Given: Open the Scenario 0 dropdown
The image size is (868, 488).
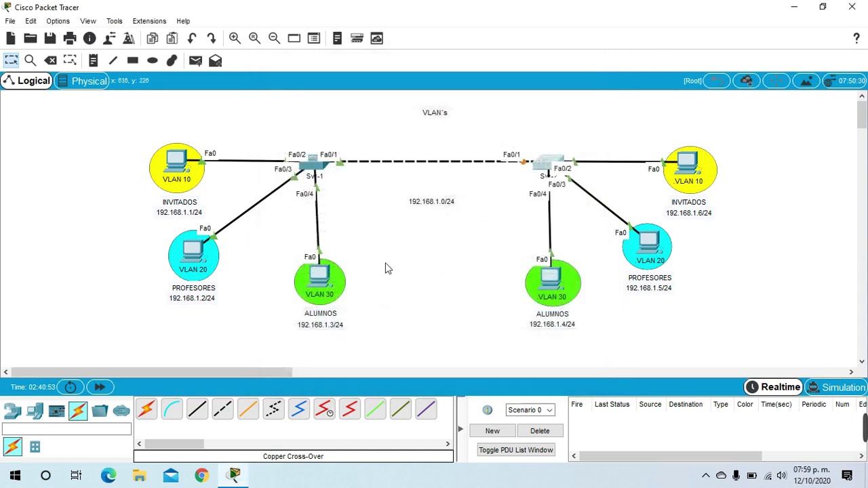Looking at the screenshot, I should pos(530,410).
